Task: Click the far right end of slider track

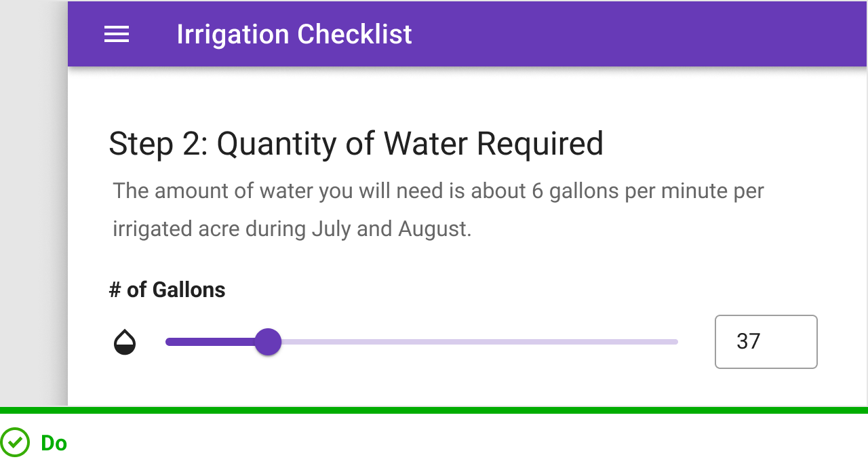Action: tap(675, 342)
